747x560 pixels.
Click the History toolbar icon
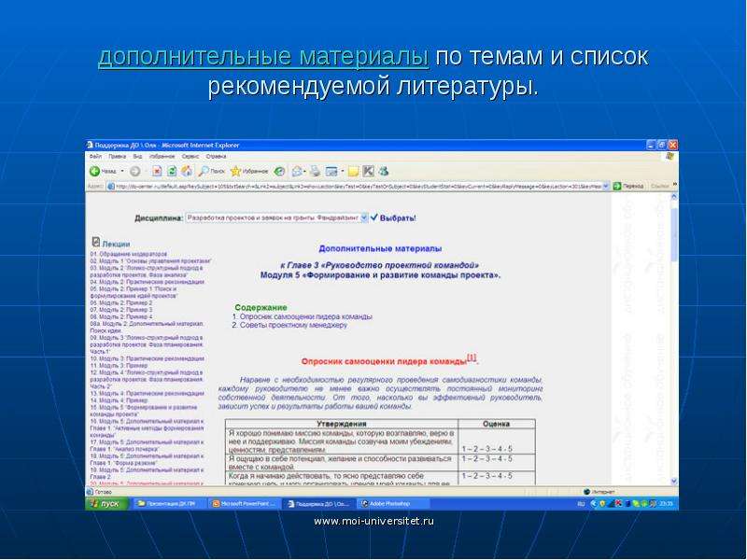pos(279,171)
